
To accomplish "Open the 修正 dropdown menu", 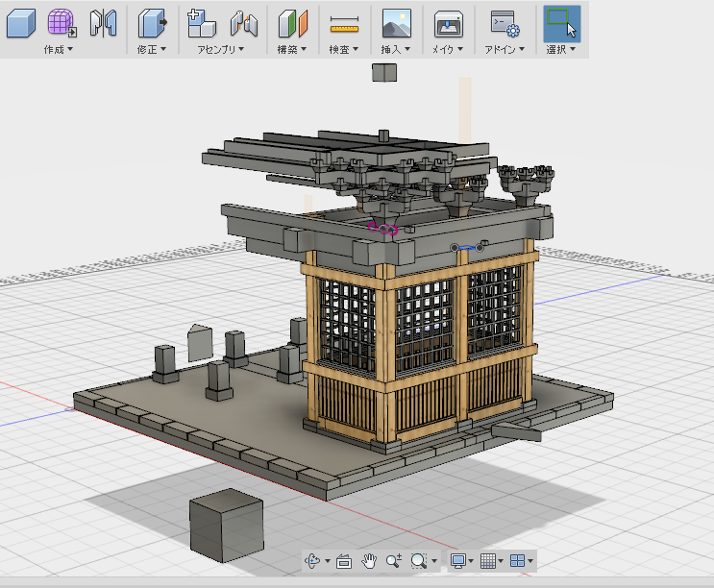I will [x=152, y=49].
